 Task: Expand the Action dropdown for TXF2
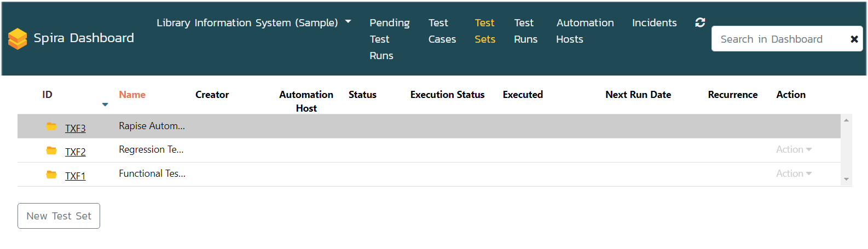coord(794,149)
